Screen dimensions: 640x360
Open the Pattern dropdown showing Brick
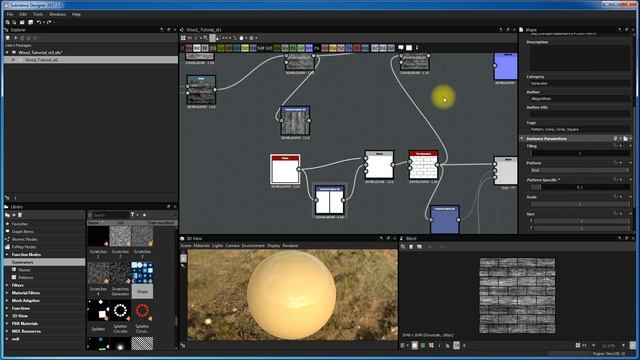click(580, 170)
